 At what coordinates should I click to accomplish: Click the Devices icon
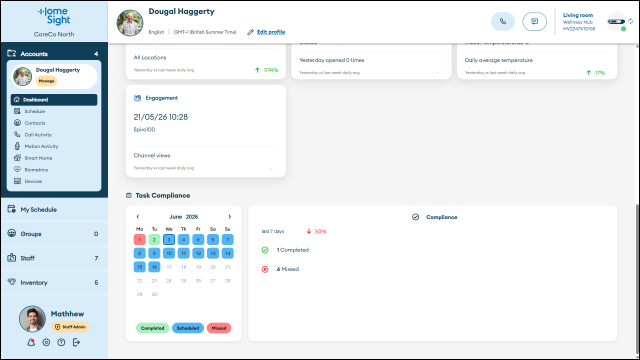coord(17,181)
